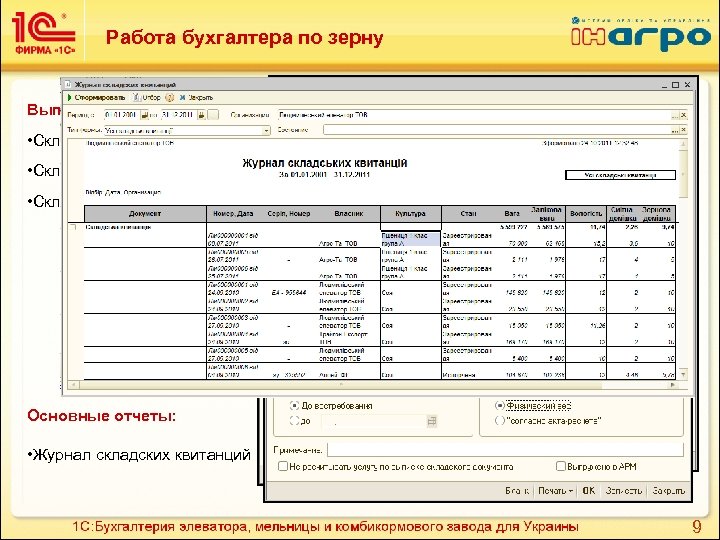The image size is (720, 540).
Task: Open calendar for period start date
Action: click(x=145, y=115)
